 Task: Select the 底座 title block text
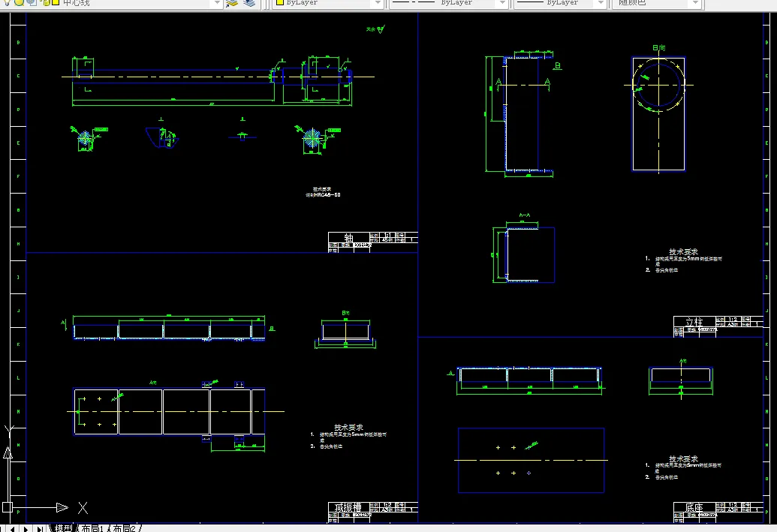pyautogui.click(x=694, y=507)
